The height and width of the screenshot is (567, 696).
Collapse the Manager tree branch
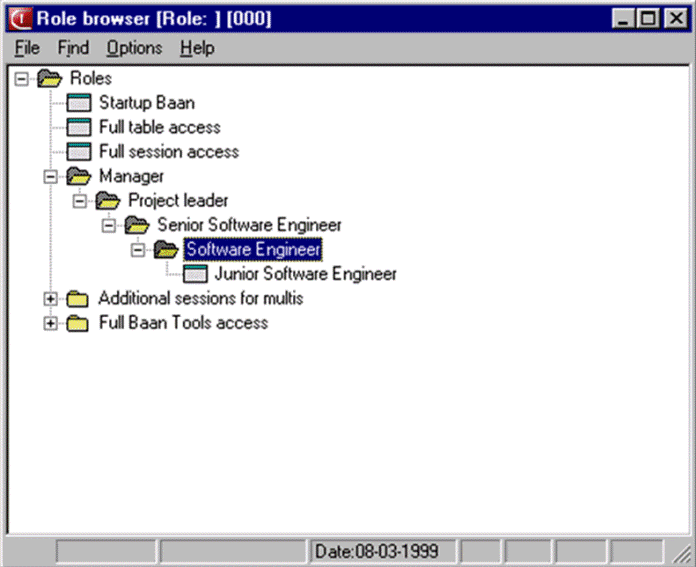[x=51, y=177]
